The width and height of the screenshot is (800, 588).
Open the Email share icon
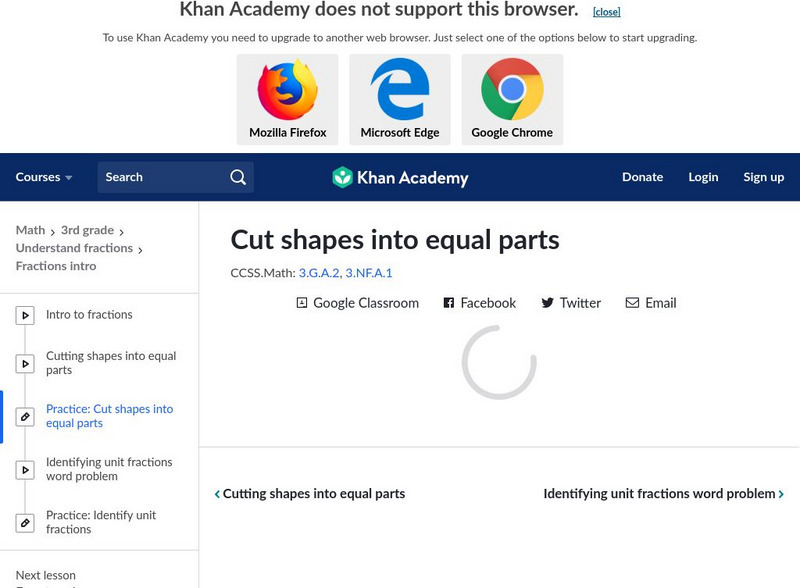tap(632, 303)
